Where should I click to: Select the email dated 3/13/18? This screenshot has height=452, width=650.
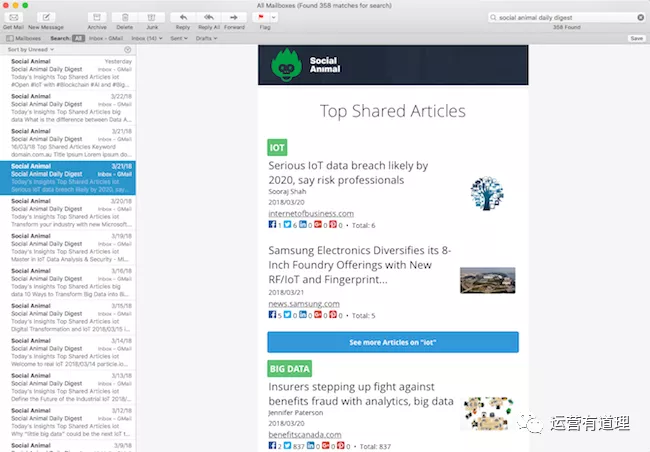click(68, 387)
